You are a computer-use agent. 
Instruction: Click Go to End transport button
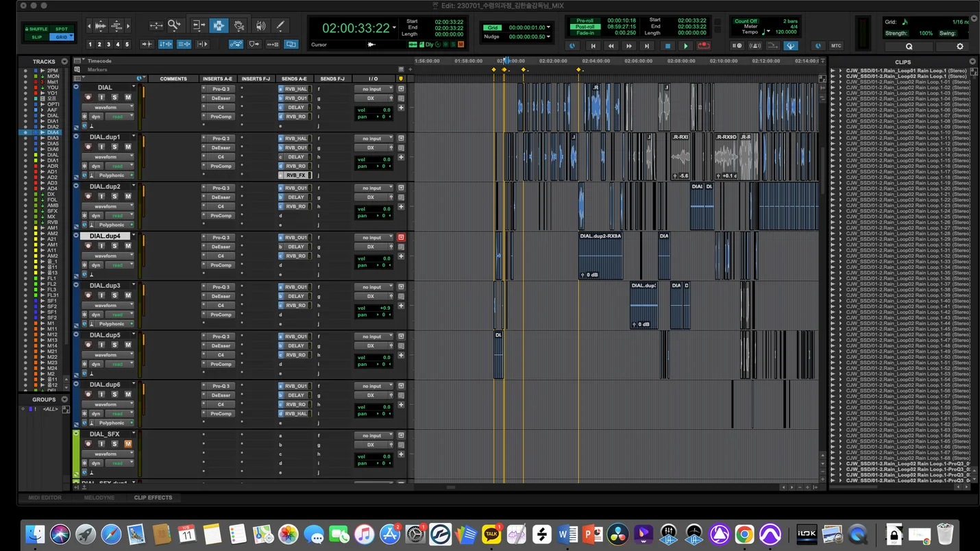click(647, 46)
